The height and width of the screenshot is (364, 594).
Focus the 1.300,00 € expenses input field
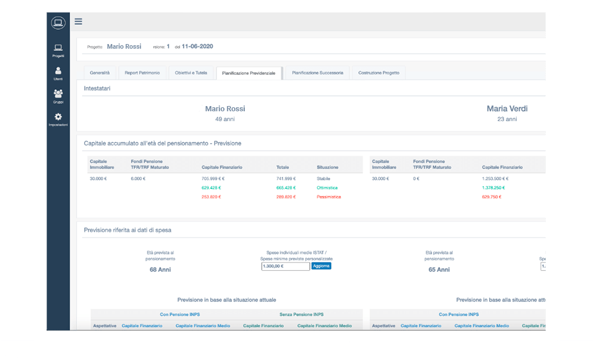coord(285,267)
